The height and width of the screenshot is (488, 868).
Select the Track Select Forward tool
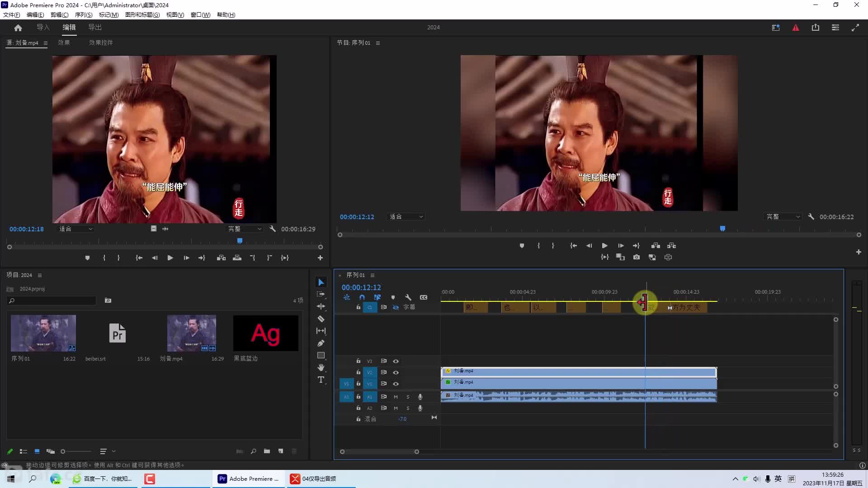(x=321, y=294)
